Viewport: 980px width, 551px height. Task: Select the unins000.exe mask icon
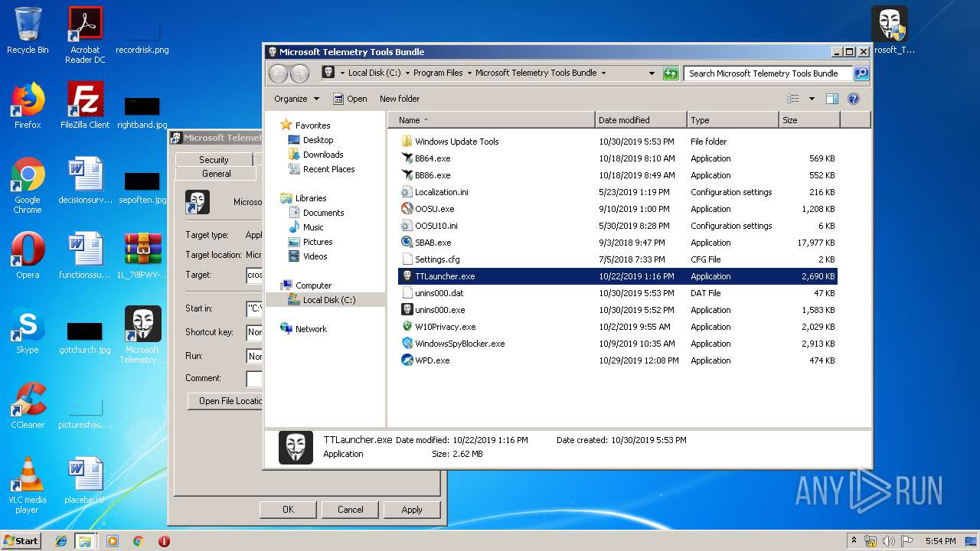pos(407,310)
